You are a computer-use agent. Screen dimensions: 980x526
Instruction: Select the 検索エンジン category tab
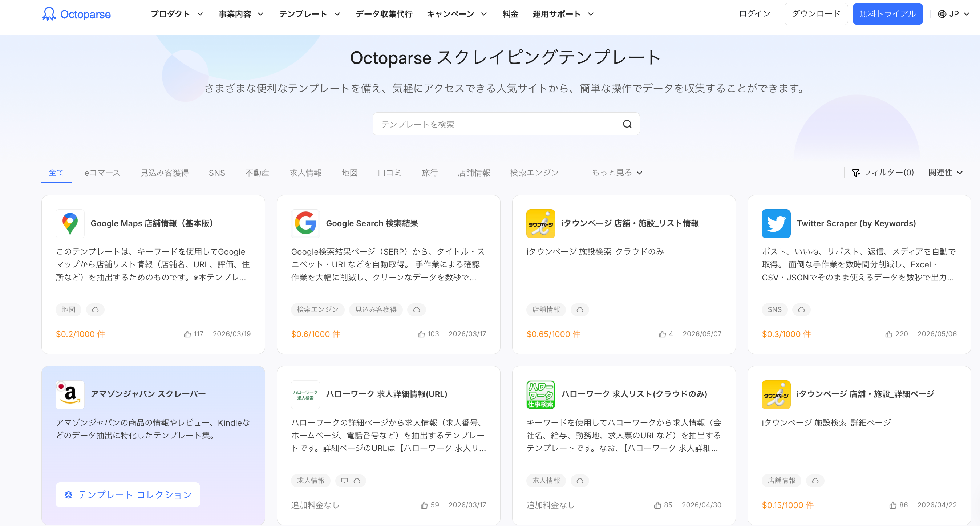click(534, 173)
